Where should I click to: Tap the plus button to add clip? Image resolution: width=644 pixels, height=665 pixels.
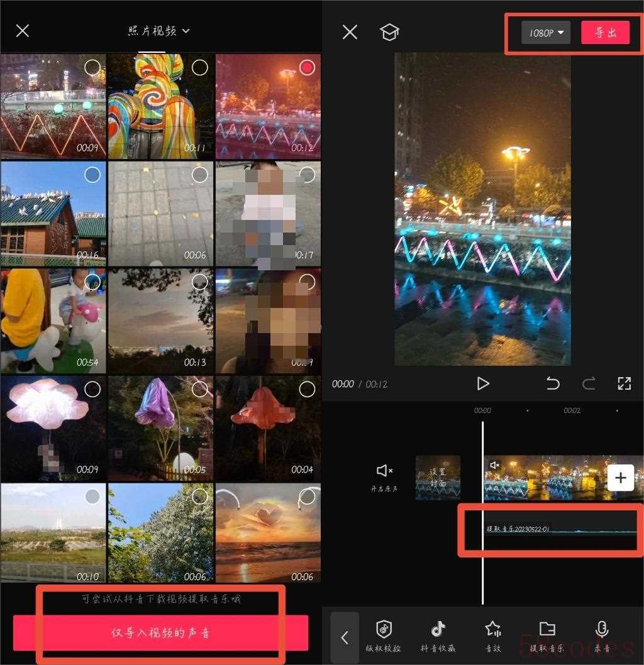click(x=620, y=478)
